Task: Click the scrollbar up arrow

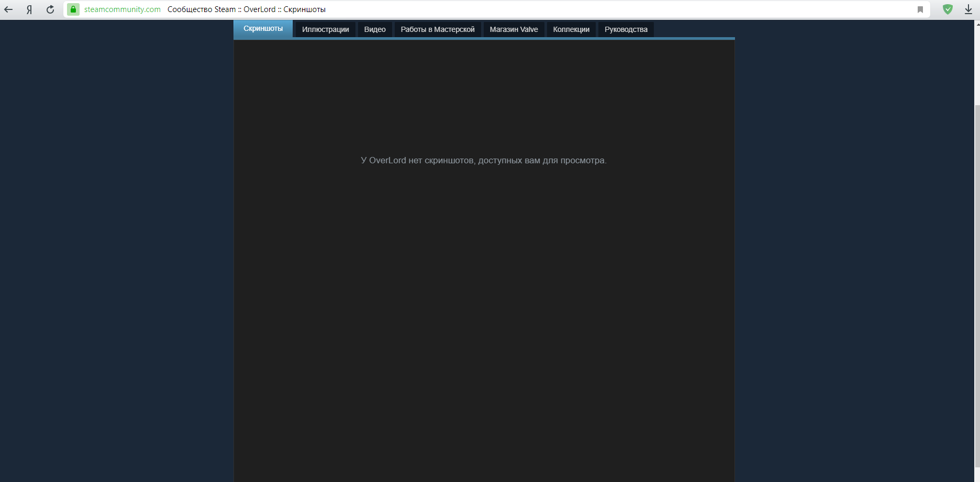Action: coord(977,24)
